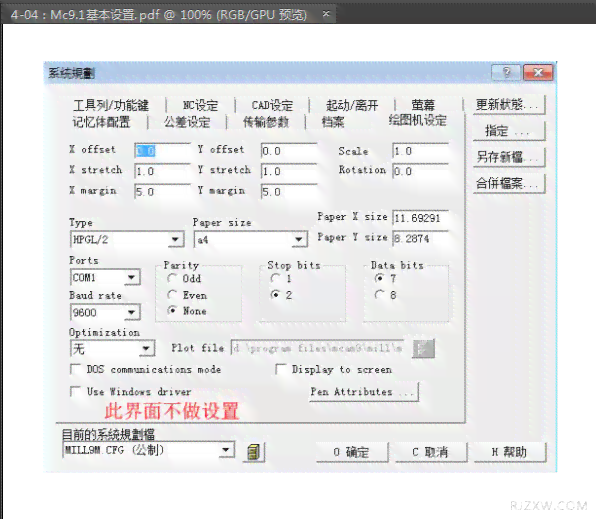This screenshot has height=519, width=596.
Task: Expand the Ports COM1 dropdown
Action: 132,278
